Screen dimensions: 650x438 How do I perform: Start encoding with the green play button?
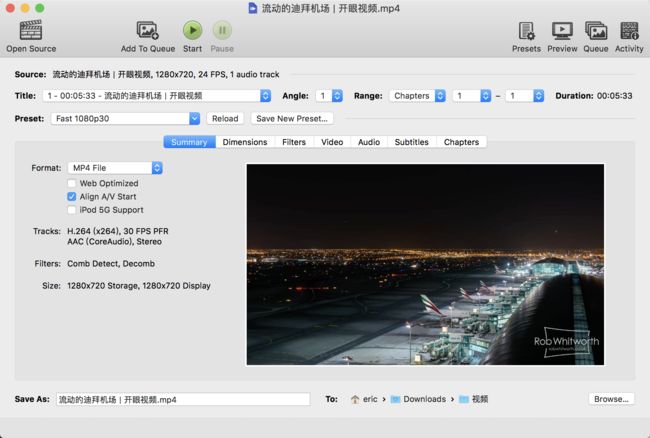tap(193, 30)
